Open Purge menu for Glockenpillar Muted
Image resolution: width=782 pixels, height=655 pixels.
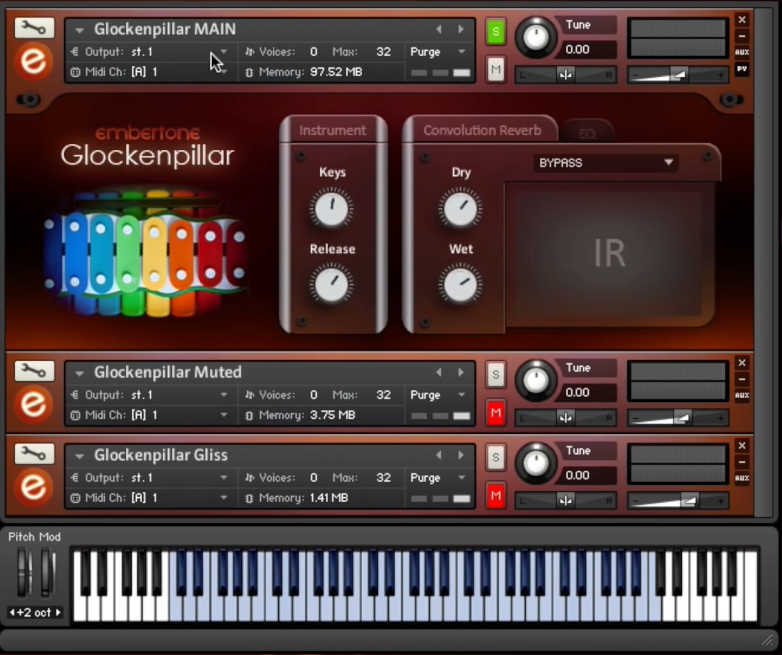click(462, 395)
